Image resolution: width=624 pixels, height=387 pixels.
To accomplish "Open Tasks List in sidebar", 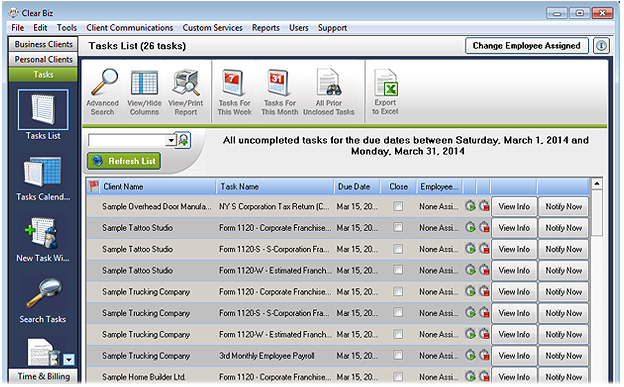I will (x=43, y=115).
